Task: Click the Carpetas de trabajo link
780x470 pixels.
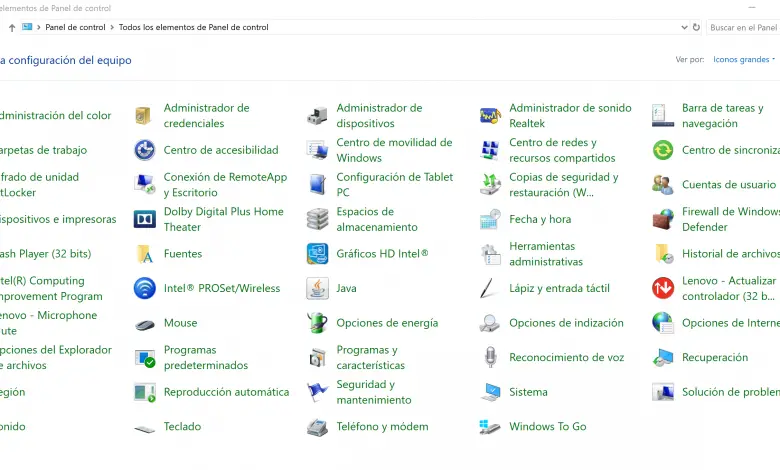Action: (x=43, y=150)
